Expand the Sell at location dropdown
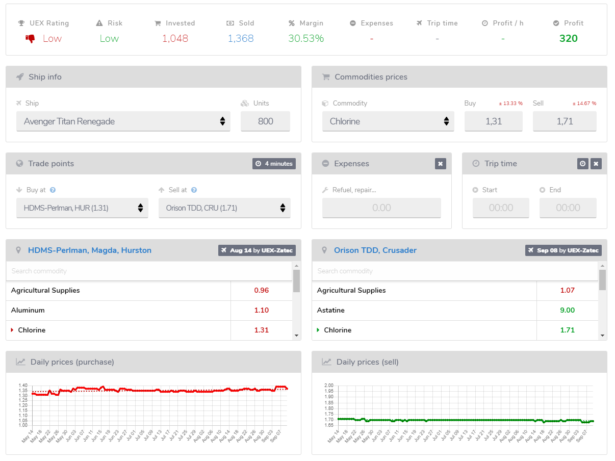The height and width of the screenshot is (461, 615). 224,208
